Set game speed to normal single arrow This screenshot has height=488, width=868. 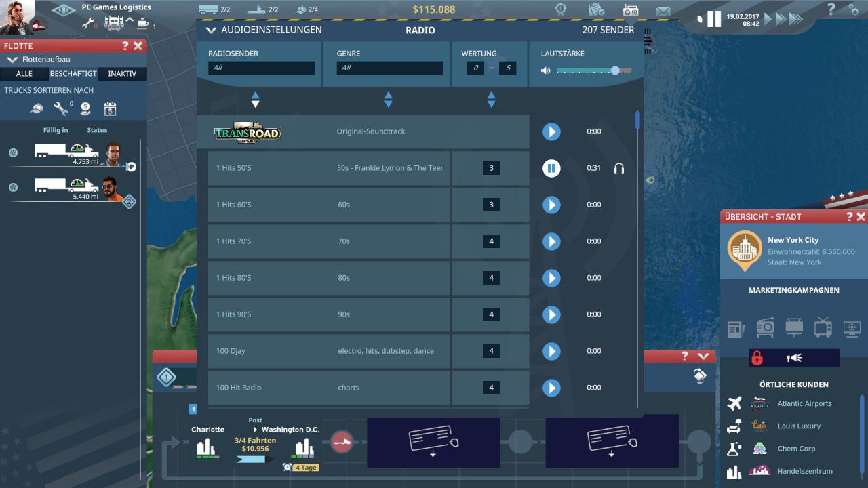(x=768, y=19)
